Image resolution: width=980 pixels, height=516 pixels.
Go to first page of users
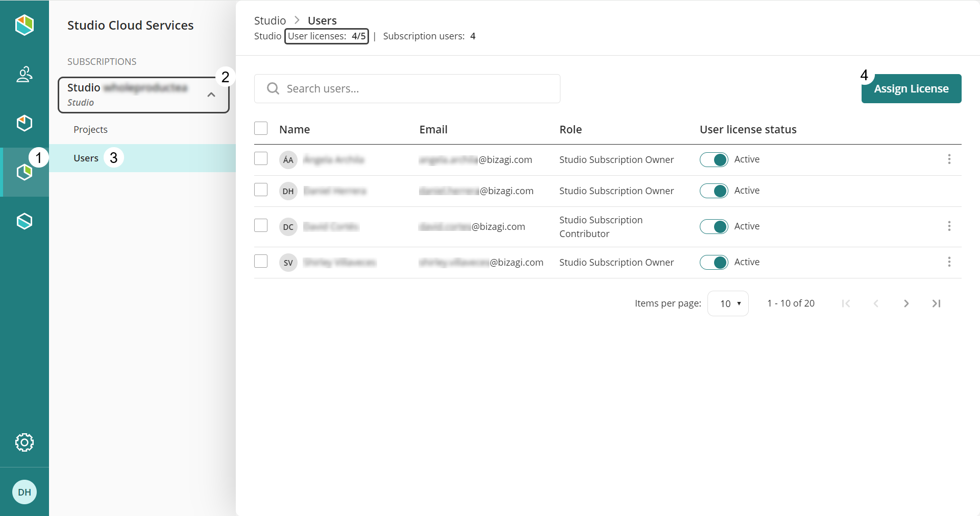pyautogui.click(x=846, y=303)
